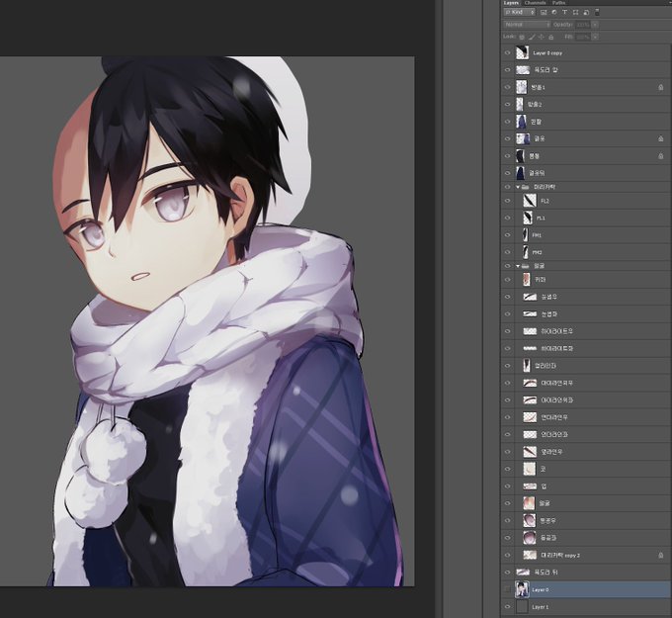Select the 방울2 layer row
Image resolution: width=672 pixels, height=618 pixels.
pos(585,104)
